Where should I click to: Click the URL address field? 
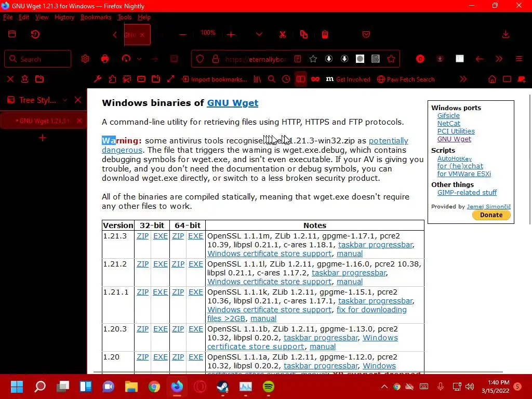pyautogui.click(x=256, y=59)
